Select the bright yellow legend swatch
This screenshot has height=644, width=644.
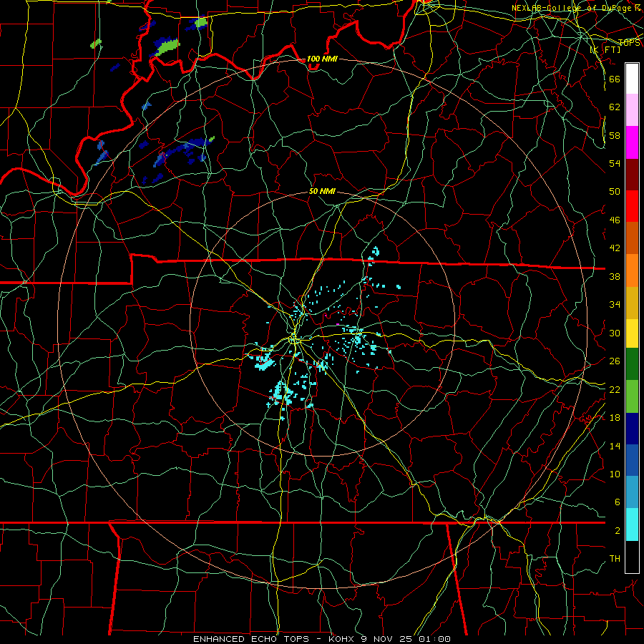[x=632, y=333]
